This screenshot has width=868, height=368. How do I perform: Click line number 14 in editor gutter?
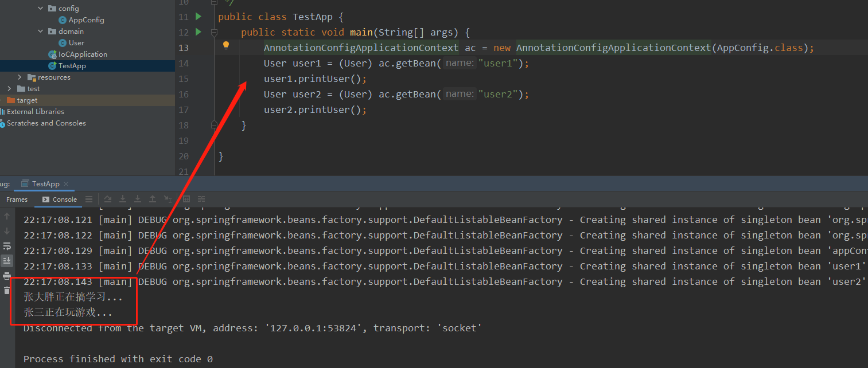tap(184, 63)
